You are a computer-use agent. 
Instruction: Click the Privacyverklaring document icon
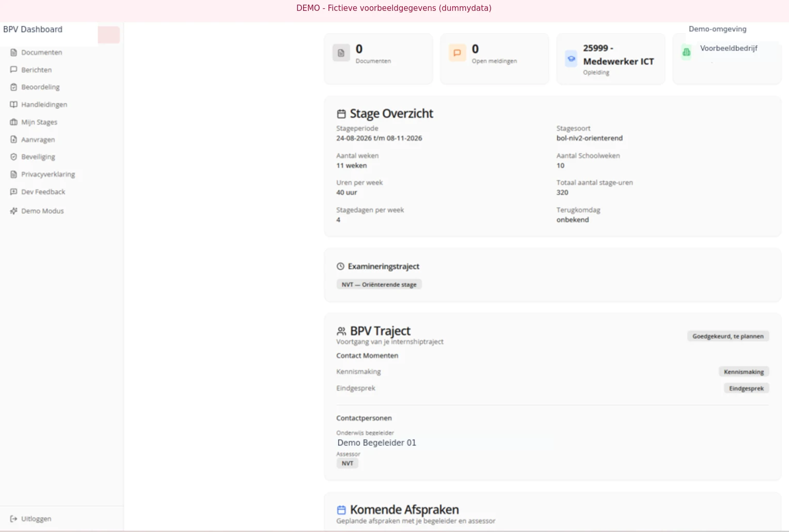tap(14, 174)
